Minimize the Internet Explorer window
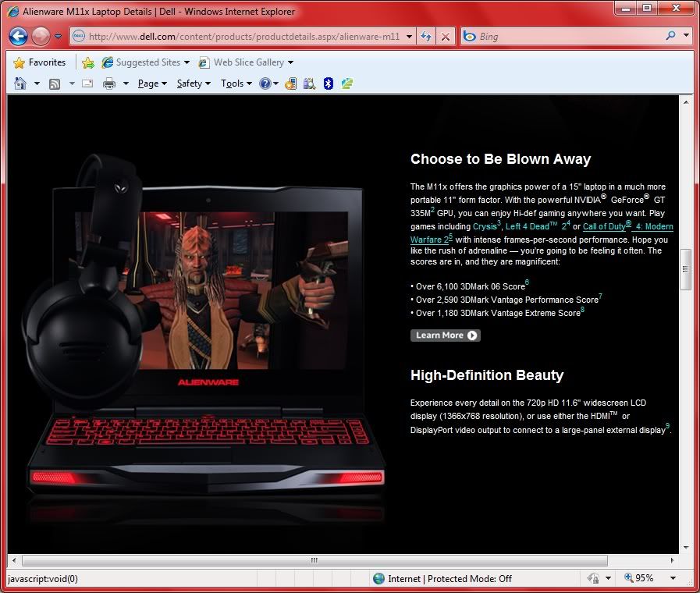 [x=625, y=9]
